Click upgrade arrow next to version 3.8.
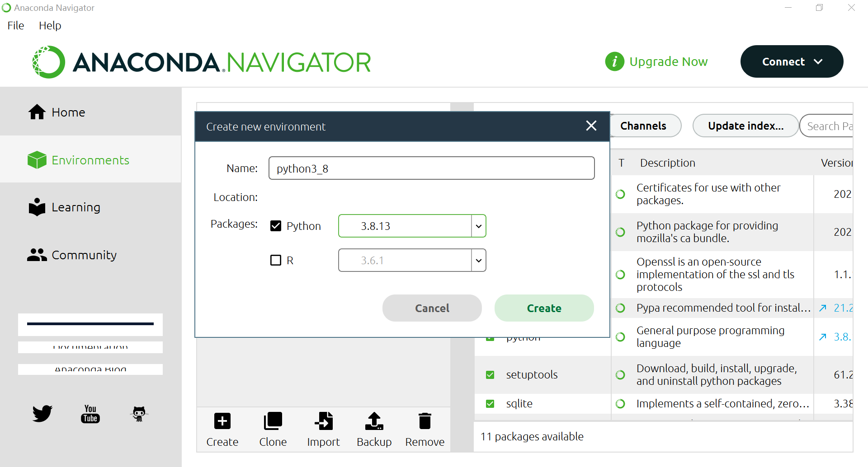This screenshot has width=868, height=467. (x=823, y=337)
